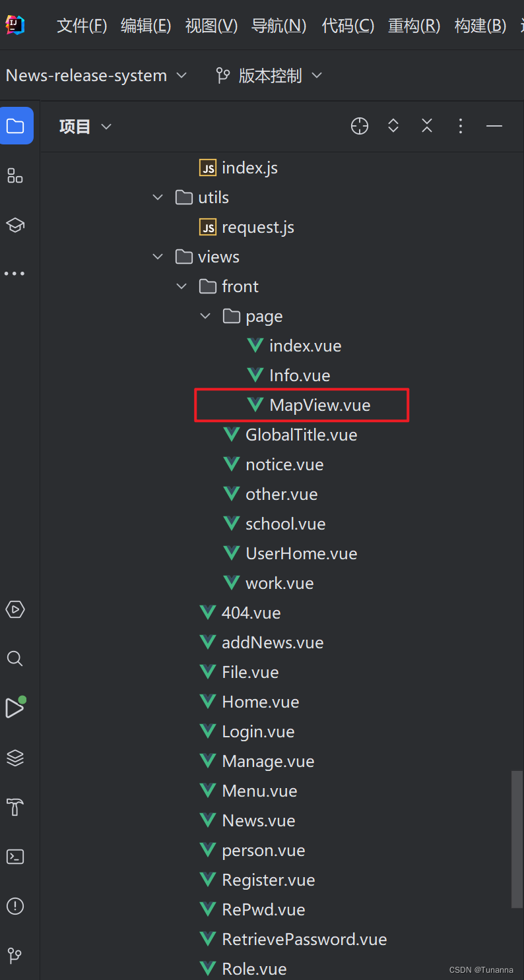Open the Terminal tool window
The height and width of the screenshot is (980, 524).
click(15, 857)
